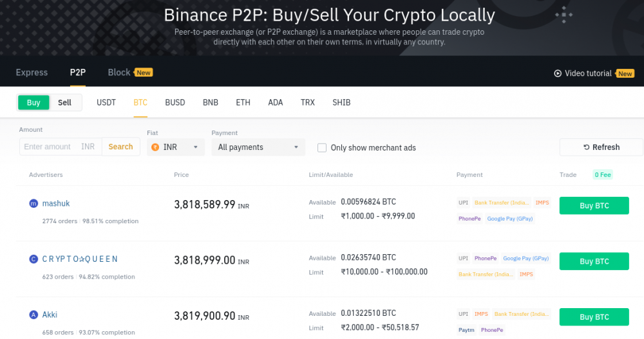This screenshot has width=644, height=339.
Task: Click the New badge beside Block
Action: click(144, 73)
